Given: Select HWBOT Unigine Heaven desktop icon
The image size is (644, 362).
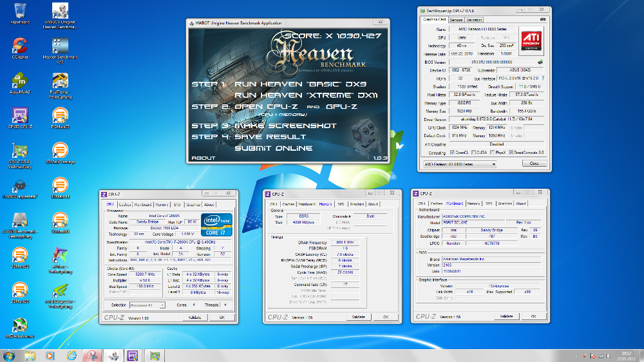Looking at the screenshot, I should coord(60,15).
